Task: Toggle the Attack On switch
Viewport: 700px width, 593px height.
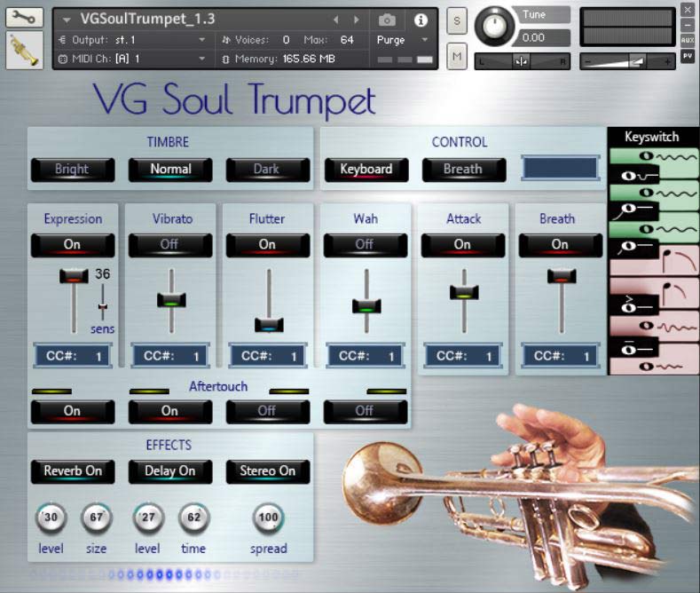Action: click(463, 245)
